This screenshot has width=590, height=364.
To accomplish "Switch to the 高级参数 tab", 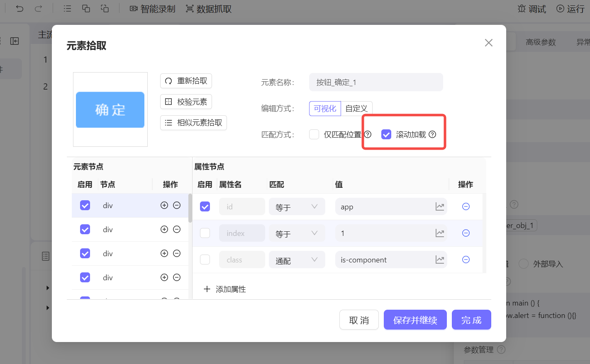I will [x=541, y=41].
